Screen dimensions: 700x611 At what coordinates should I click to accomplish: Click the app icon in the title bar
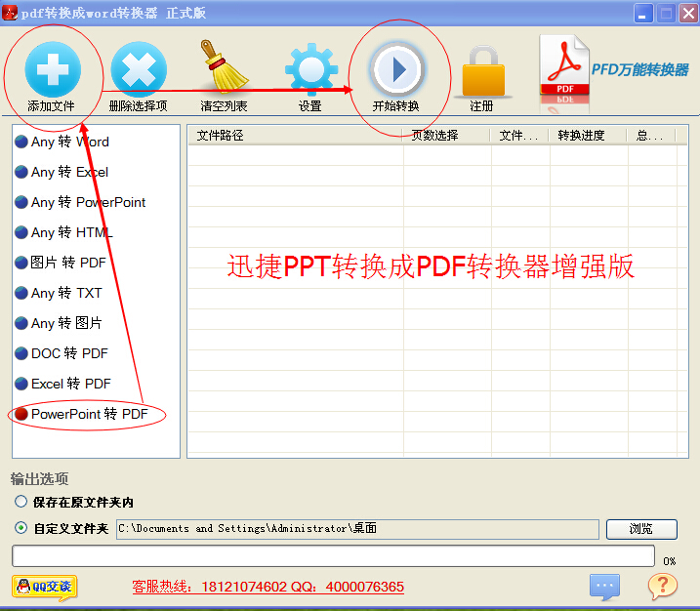click(x=10, y=13)
